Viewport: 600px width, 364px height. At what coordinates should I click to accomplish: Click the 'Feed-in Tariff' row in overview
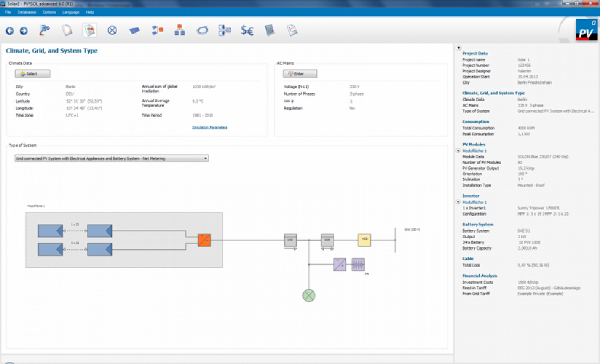522,288
